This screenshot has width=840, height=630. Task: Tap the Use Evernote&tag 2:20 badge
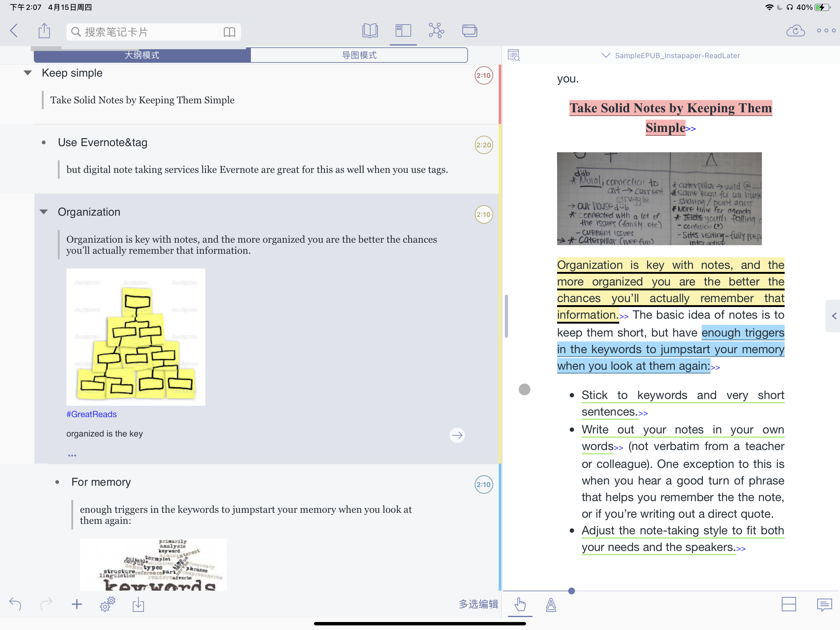[x=483, y=145]
